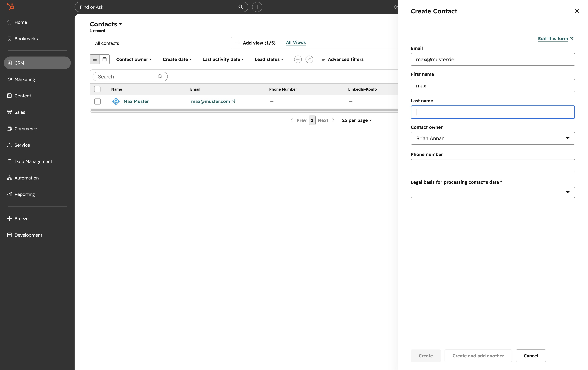Select the All contacts view tab
This screenshot has width=588, height=370.
[161, 43]
